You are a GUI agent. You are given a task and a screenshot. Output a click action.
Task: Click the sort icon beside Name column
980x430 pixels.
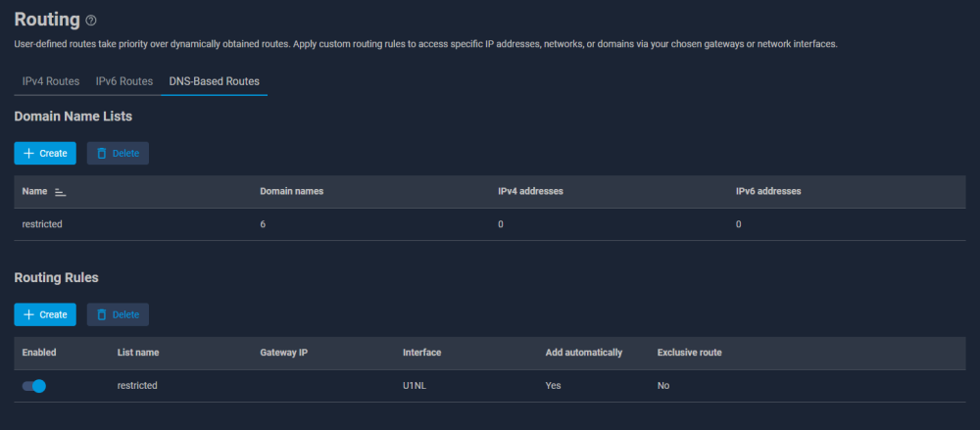click(60, 192)
